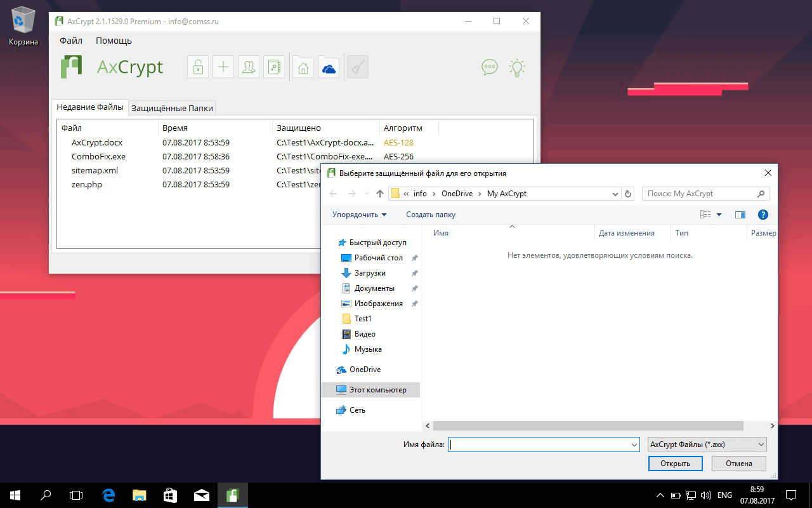Sort by the Дата изменения column header
Viewport: 812px width, 508px height.
[632, 233]
